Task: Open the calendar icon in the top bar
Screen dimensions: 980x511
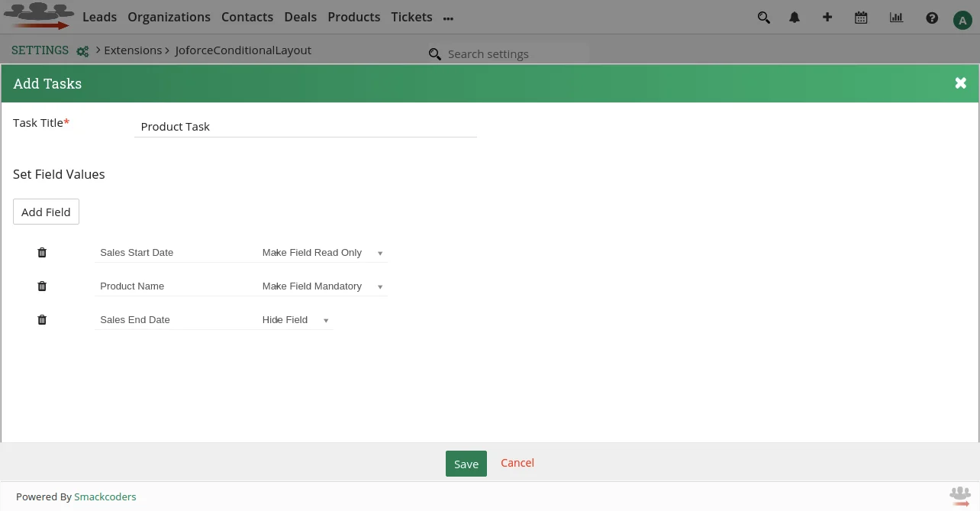Action: (861, 18)
